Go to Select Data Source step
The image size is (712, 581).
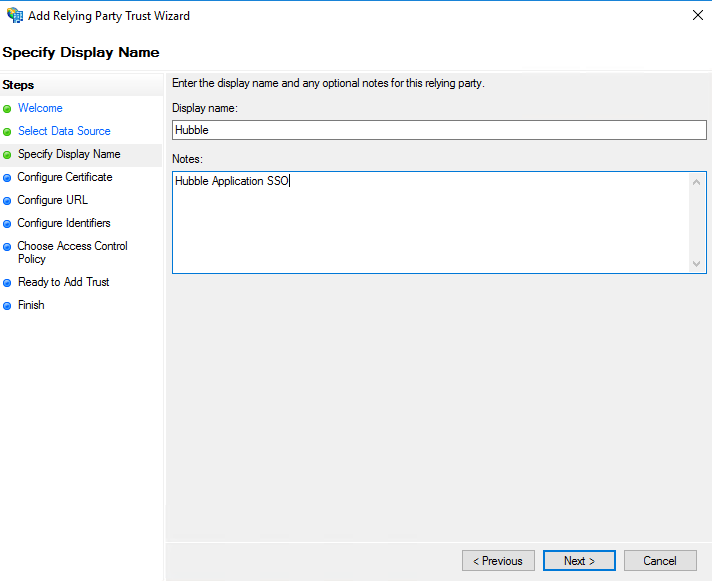[64, 131]
